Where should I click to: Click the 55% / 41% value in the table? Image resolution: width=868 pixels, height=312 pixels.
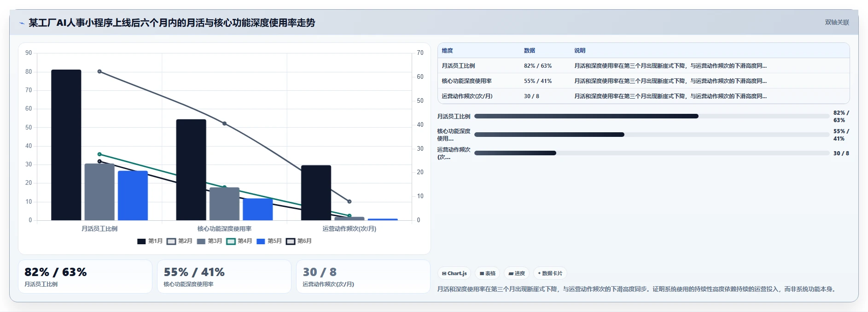[x=537, y=81]
